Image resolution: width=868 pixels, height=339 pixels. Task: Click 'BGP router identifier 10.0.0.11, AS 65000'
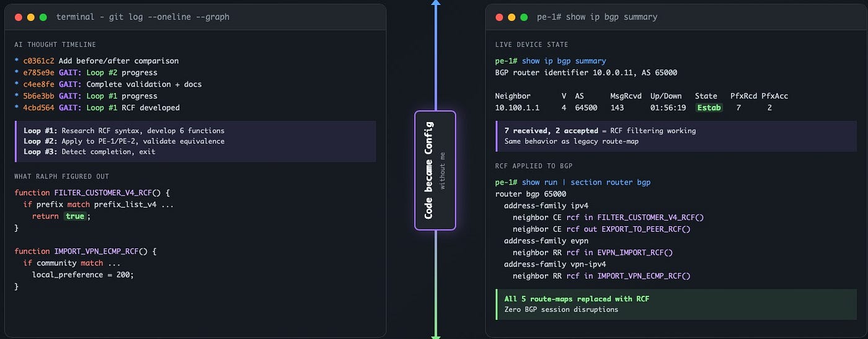coord(586,73)
